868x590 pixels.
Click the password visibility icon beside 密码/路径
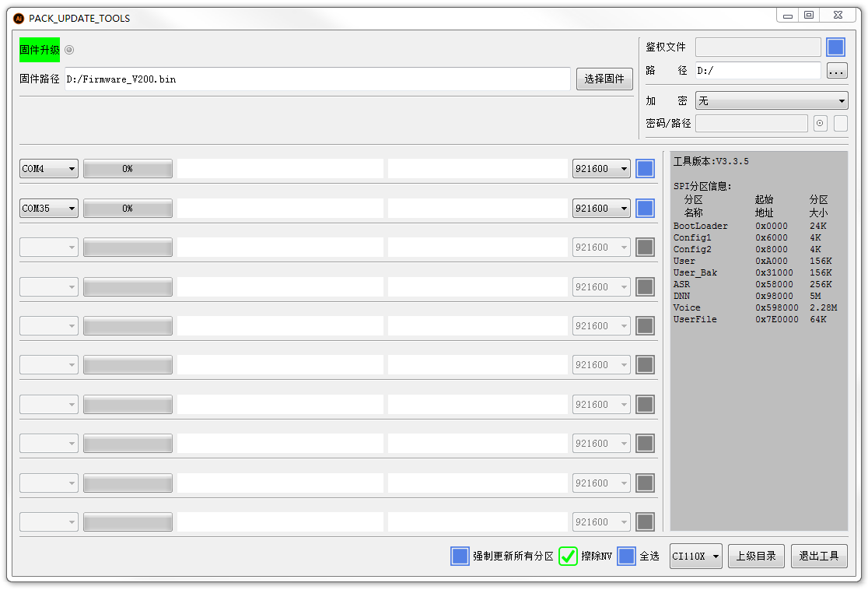coord(820,123)
